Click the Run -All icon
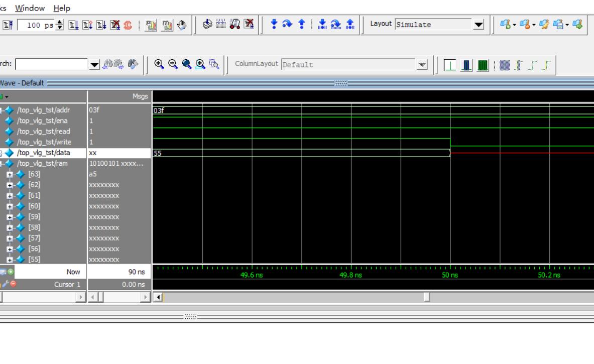 [x=101, y=25]
